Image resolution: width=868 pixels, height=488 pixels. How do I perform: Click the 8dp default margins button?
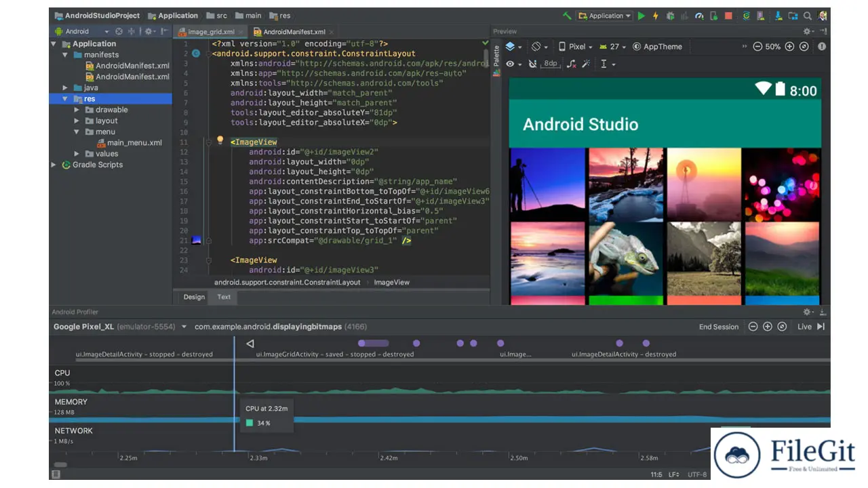[x=550, y=64]
